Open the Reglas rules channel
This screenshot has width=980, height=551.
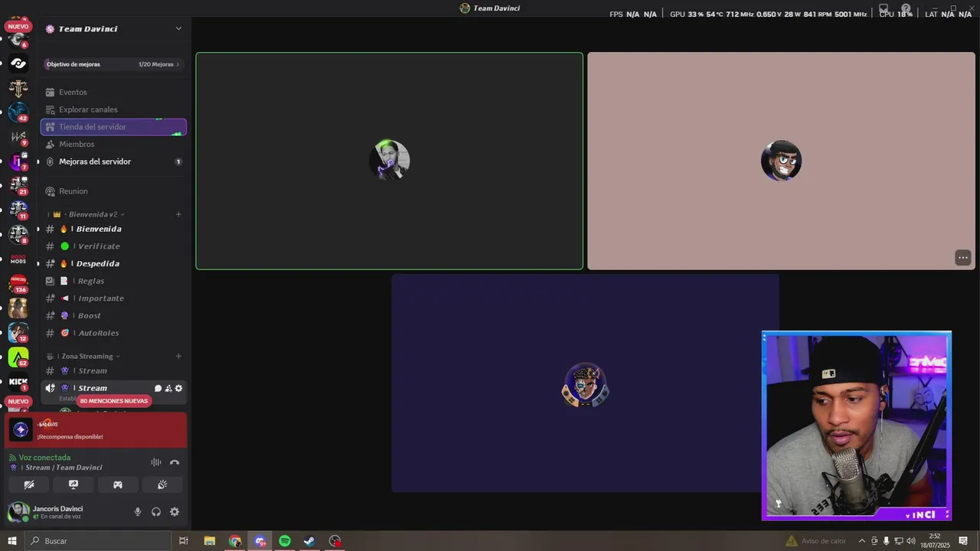pyautogui.click(x=113, y=281)
